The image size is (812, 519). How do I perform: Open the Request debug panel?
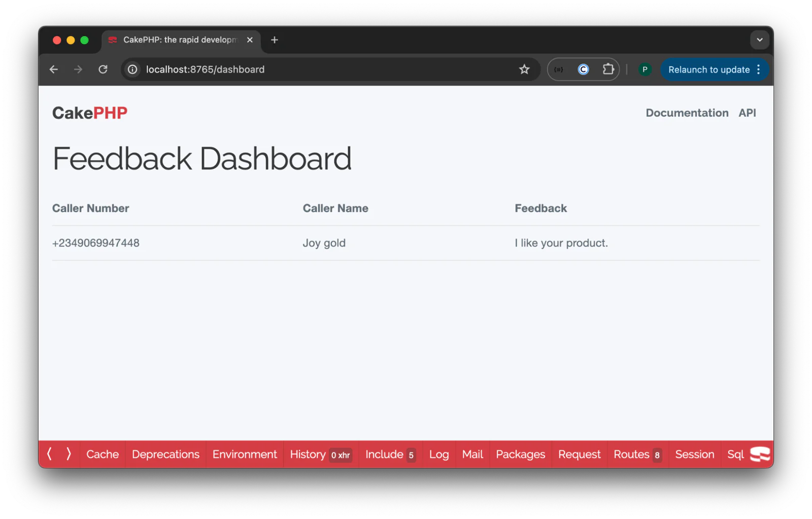(579, 454)
